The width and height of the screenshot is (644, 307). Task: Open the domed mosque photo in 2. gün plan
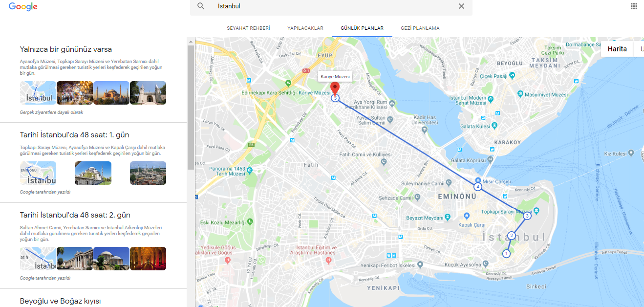111,259
